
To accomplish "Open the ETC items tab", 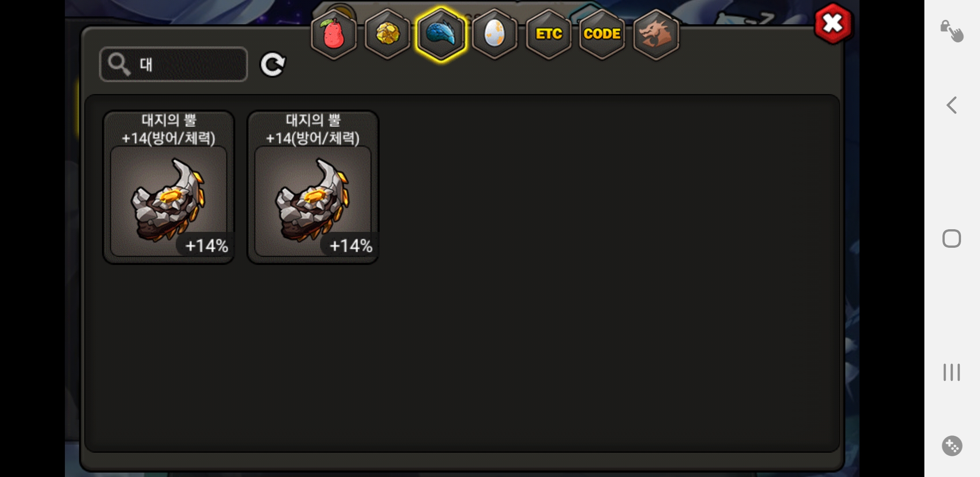I will (549, 34).
